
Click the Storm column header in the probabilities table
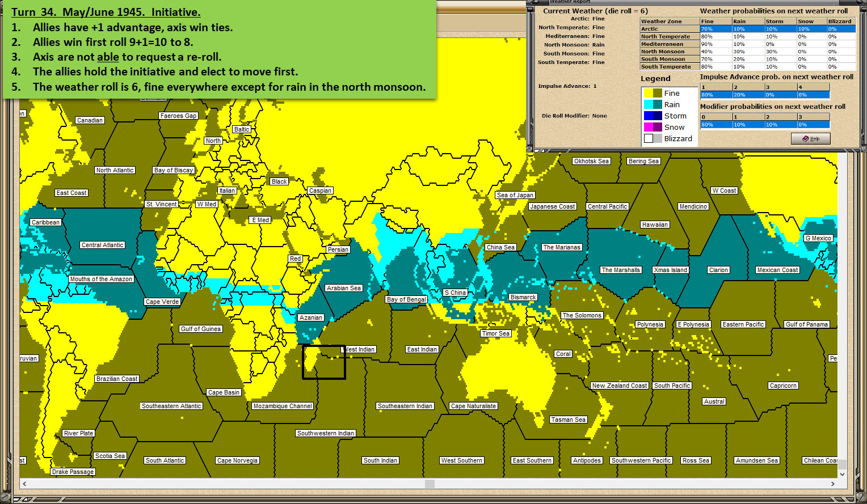click(x=780, y=22)
